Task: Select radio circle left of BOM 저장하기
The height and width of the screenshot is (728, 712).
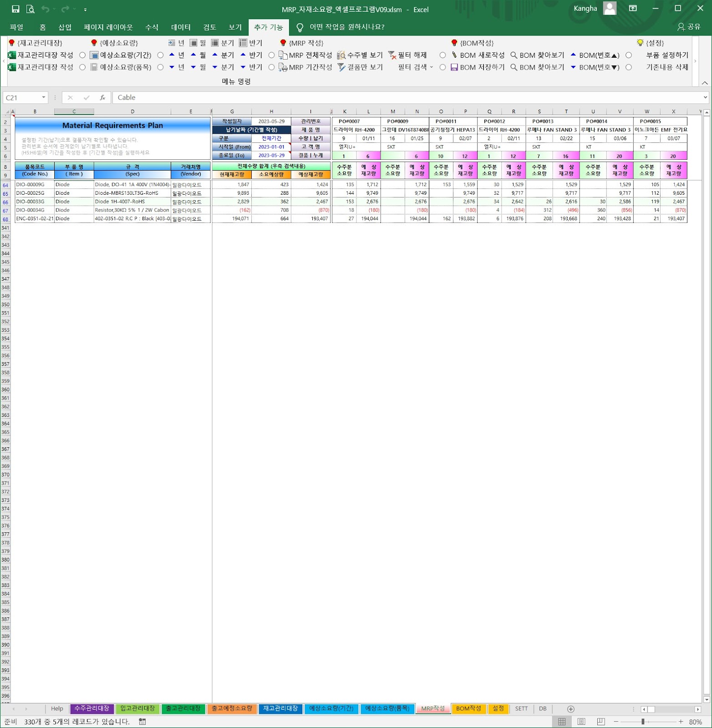Action: coord(442,67)
